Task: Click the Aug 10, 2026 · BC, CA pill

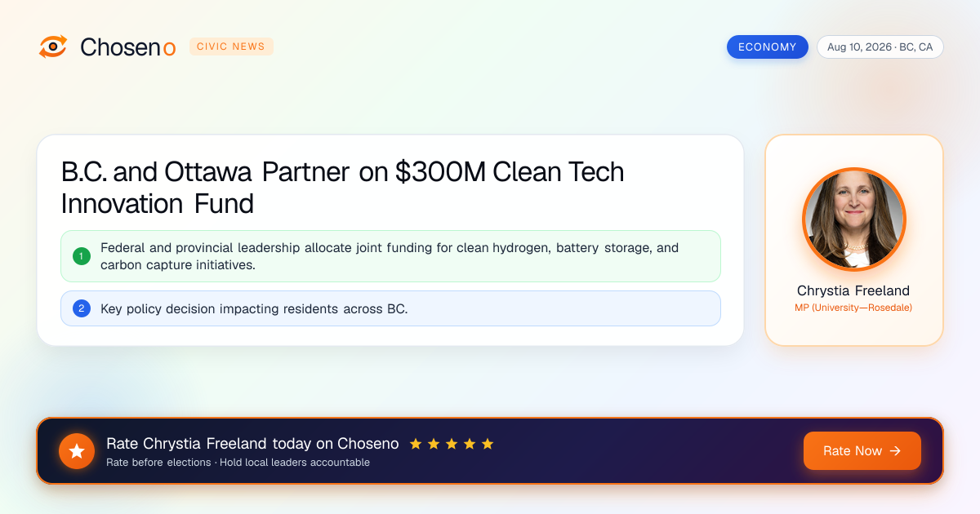Action: click(880, 47)
